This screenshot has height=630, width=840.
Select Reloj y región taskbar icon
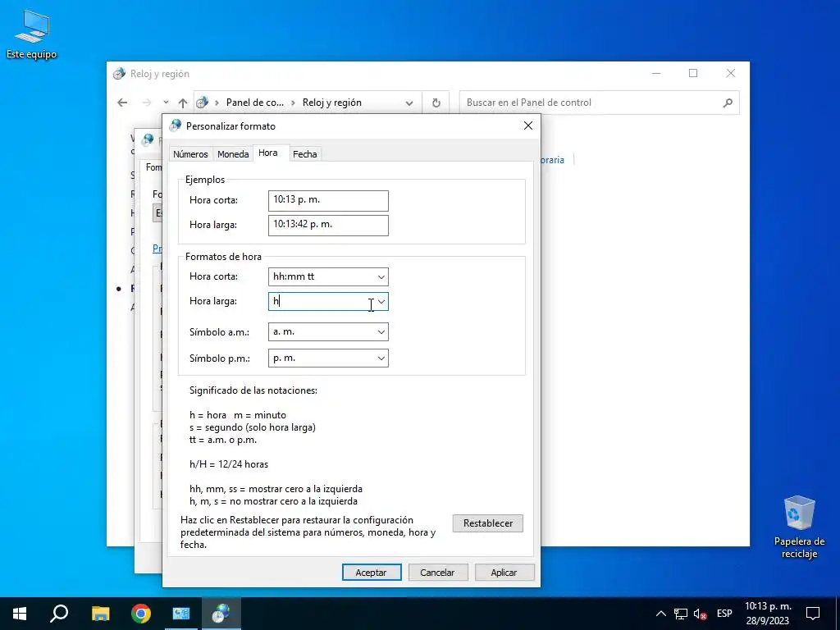coord(221,614)
